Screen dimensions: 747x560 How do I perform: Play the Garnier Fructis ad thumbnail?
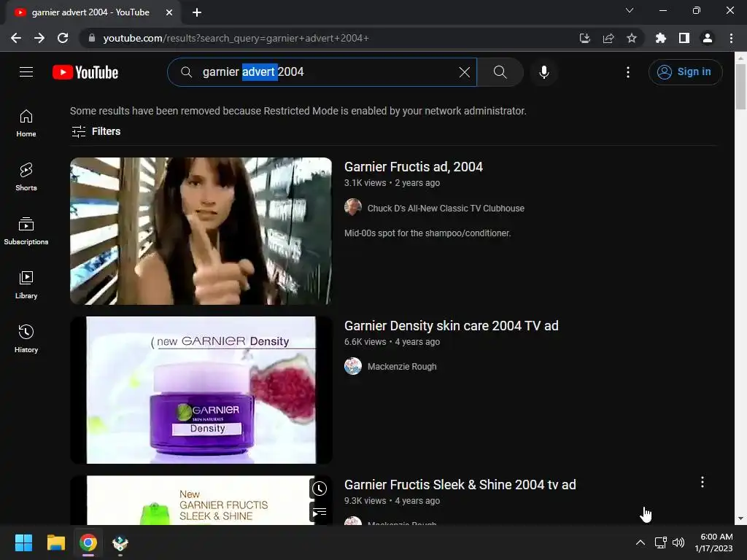(x=201, y=231)
